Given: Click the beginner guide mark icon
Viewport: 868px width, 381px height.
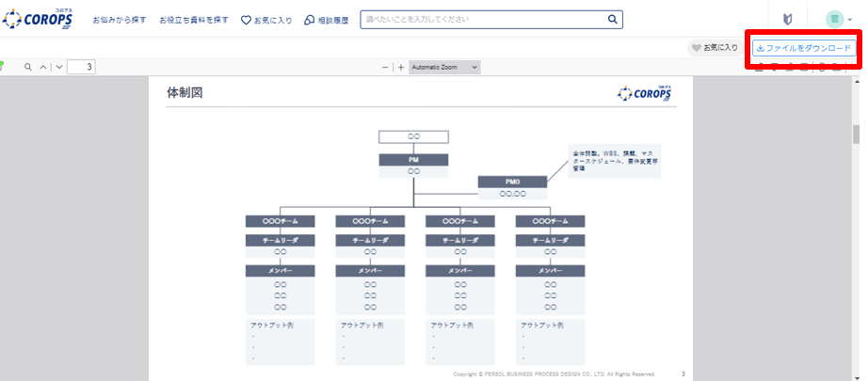Looking at the screenshot, I should coord(787,19).
